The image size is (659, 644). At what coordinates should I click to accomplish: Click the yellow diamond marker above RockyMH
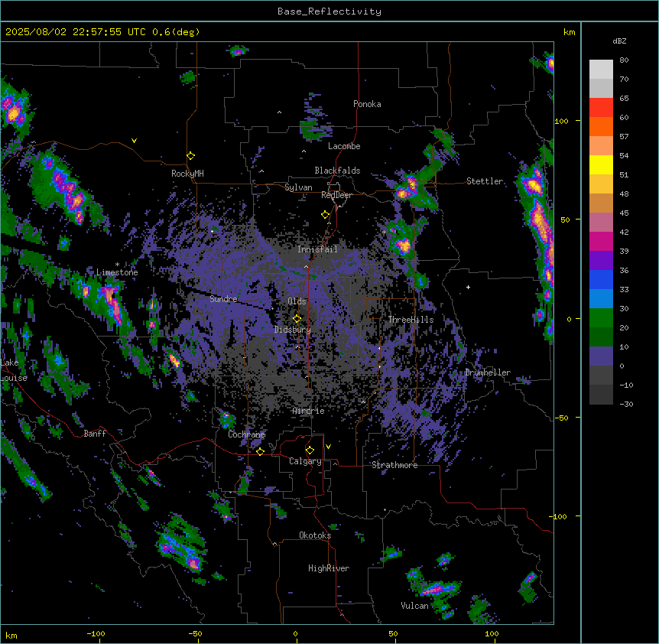tap(191, 156)
